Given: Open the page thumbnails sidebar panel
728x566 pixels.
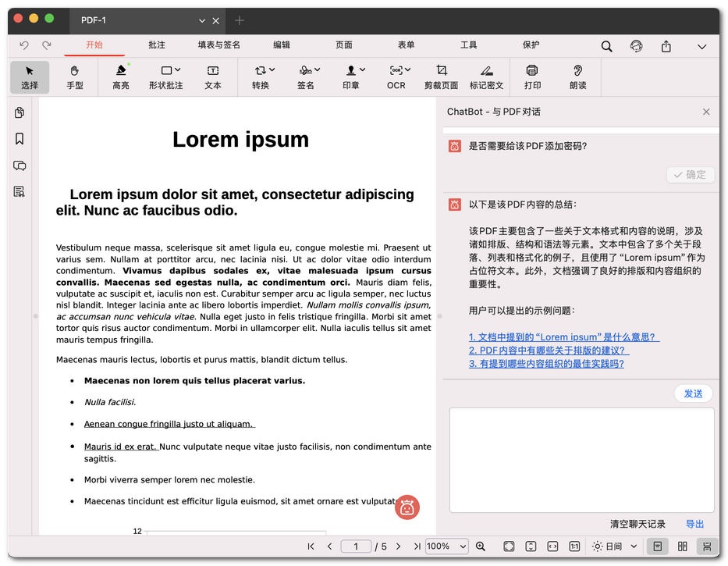Looking at the screenshot, I should coord(19,112).
